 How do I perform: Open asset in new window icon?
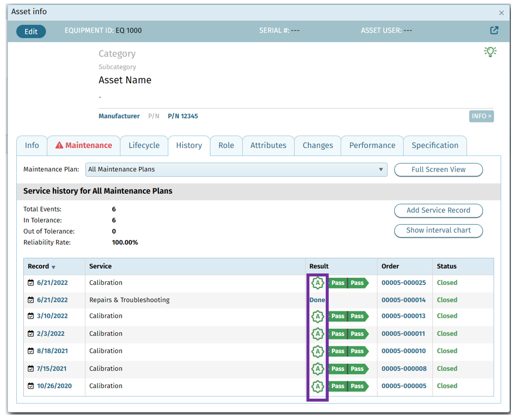pyautogui.click(x=494, y=30)
